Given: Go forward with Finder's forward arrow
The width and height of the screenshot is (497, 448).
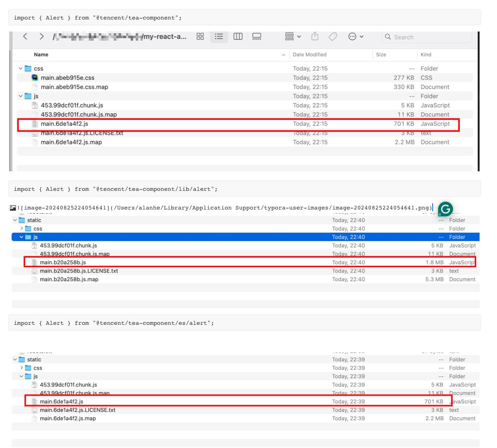Looking at the screenshot, I should [41, 37].
